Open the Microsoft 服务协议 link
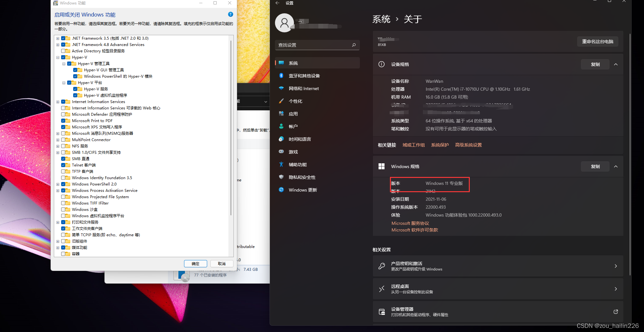 (410, 223)
